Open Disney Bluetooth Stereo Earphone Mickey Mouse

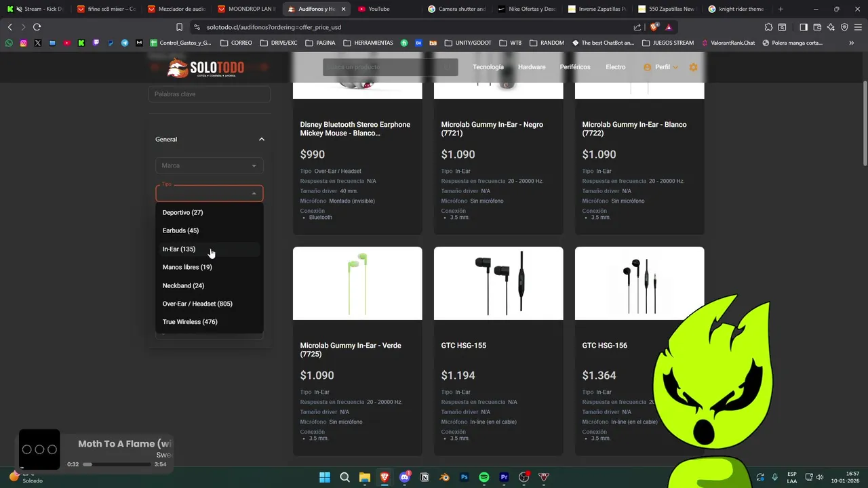(x=355, y=129)
